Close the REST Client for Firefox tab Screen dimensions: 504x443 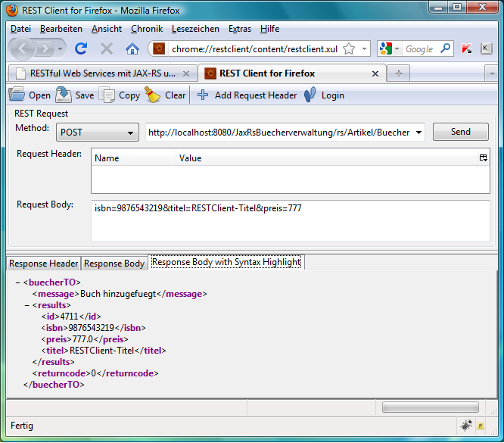[375, 73]
